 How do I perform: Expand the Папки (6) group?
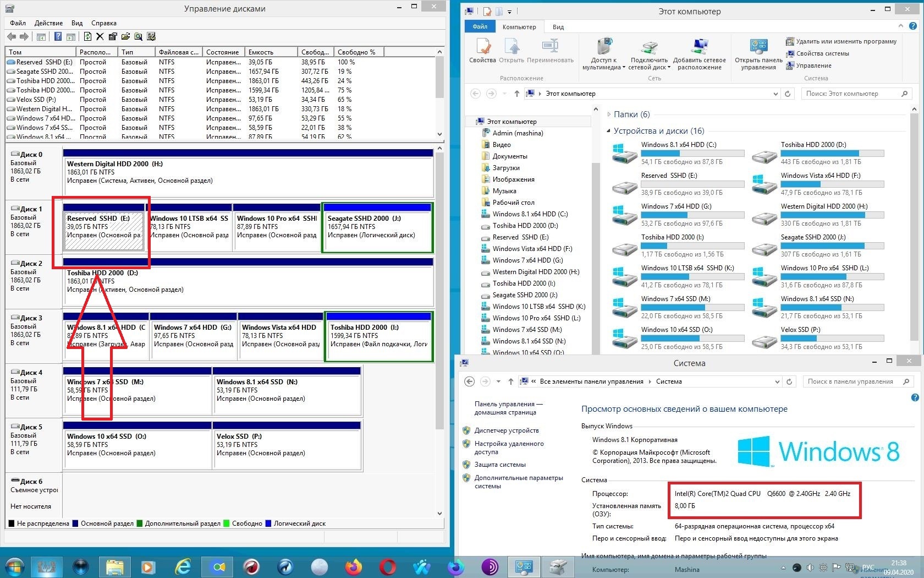pos(609,114)
